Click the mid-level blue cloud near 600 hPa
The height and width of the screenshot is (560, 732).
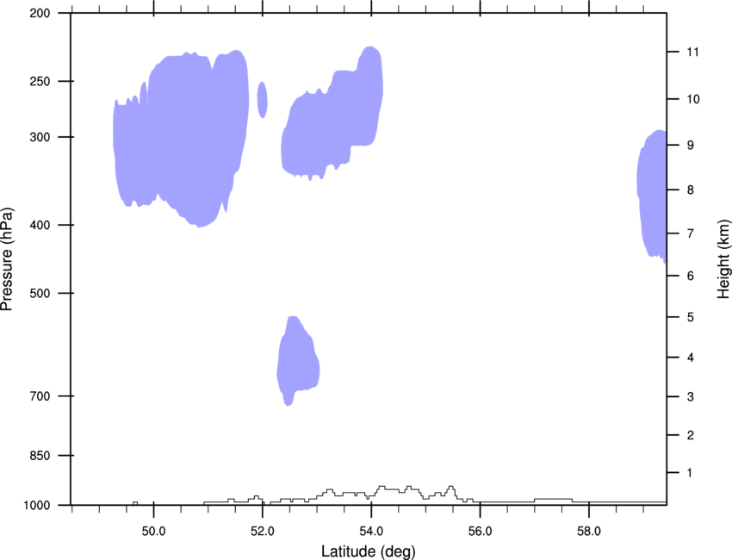pos(298,359)
